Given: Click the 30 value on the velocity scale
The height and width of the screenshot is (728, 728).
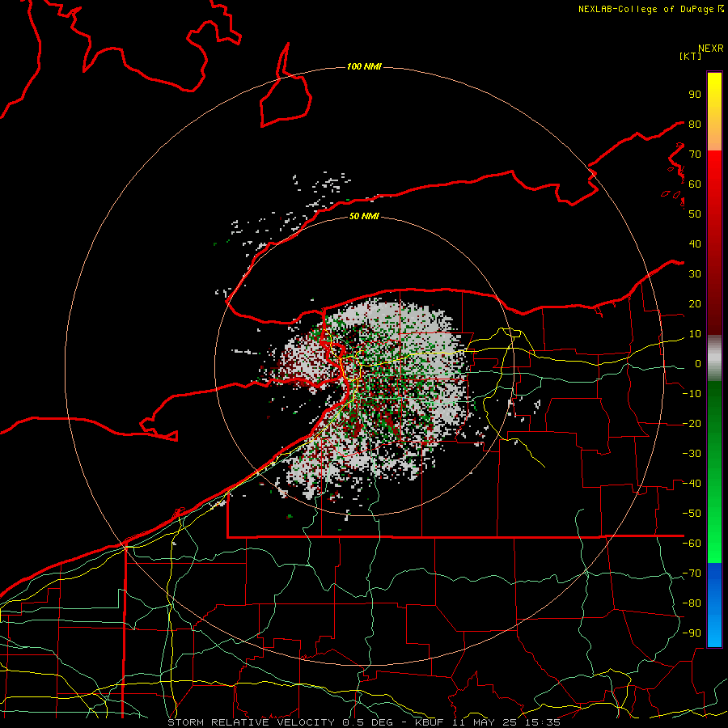Looking at the screenshot, I should pyautogui.click(x=695, y=274).
